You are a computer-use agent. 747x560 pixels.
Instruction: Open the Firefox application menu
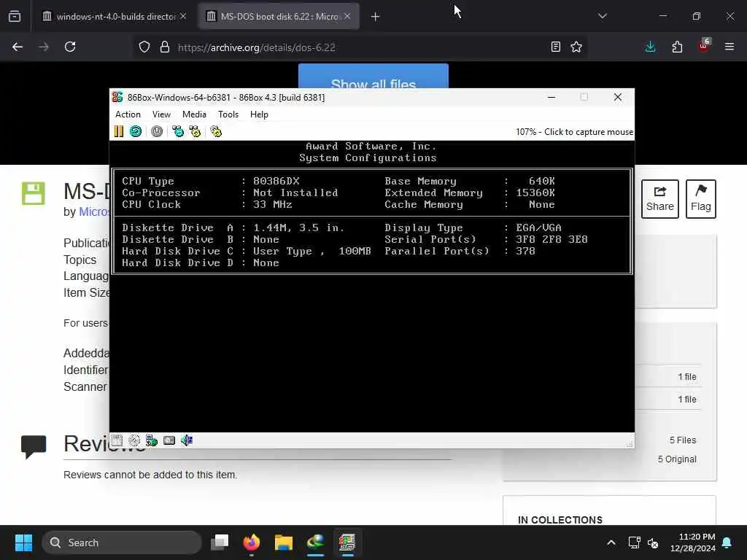point(729,47)
